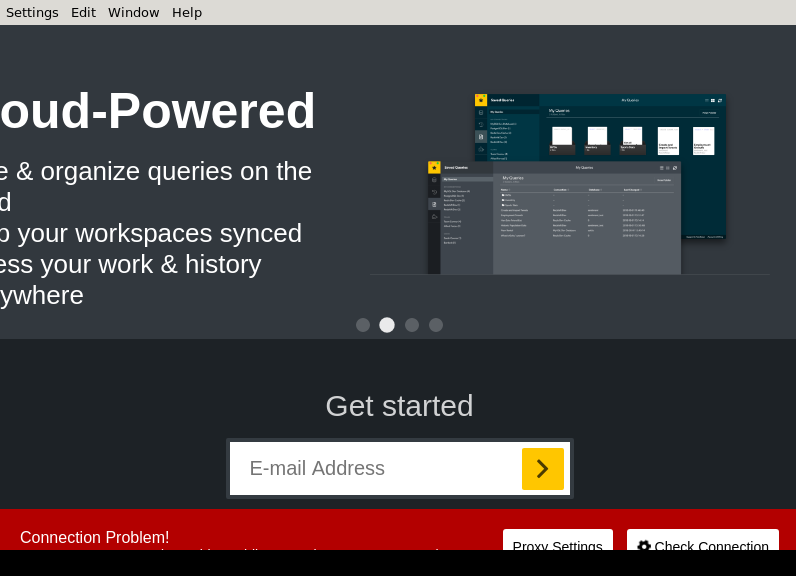The image size is (796, 576).
Task: Open the Help menu
Action: [x=186, y=12]
